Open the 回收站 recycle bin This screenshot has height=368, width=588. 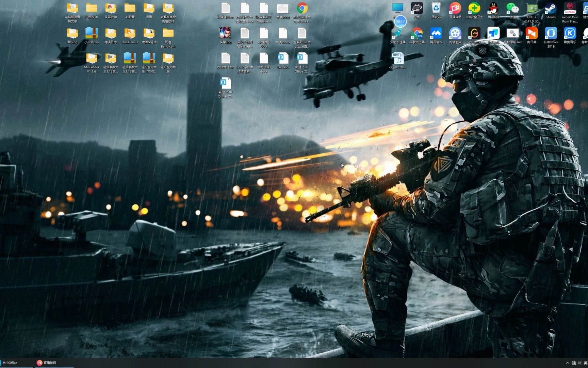(x=436, y=10)
